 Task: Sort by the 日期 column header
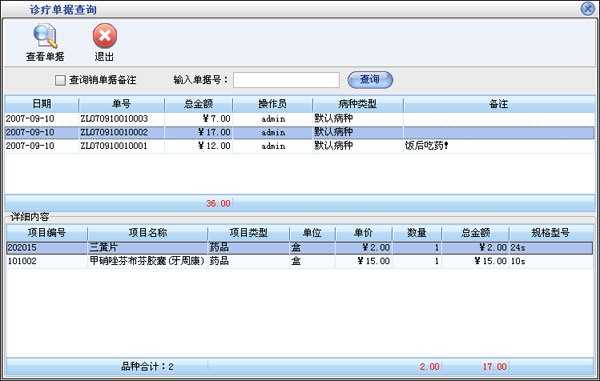click(x=42, y=104)
